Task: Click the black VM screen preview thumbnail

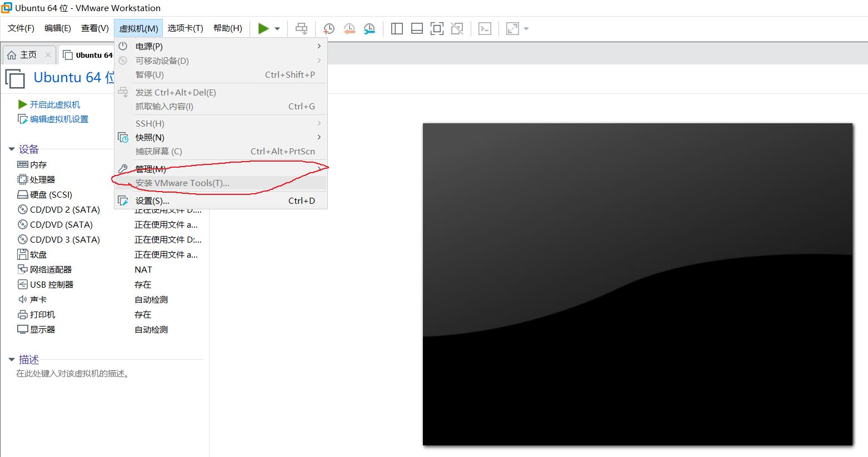Action: [637, 284]
